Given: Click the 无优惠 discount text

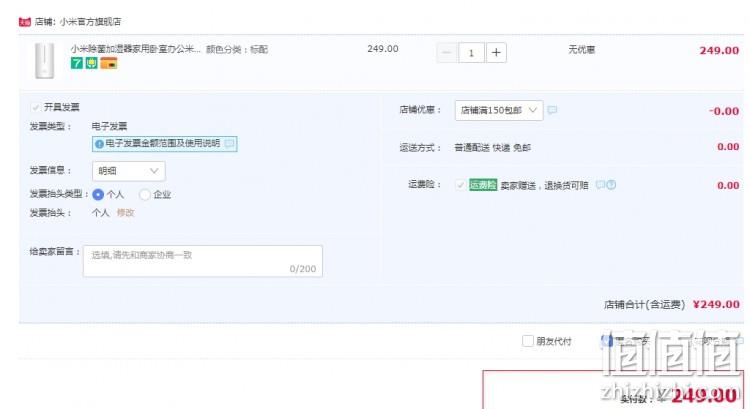Looking at the screenshot, I should click(582, 50).
